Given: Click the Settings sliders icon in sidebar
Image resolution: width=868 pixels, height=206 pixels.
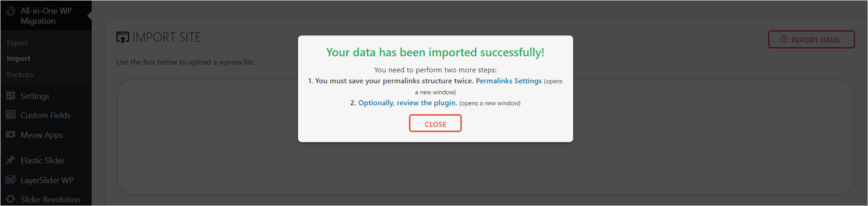Looking at the screenshot, I should (10, 96).
